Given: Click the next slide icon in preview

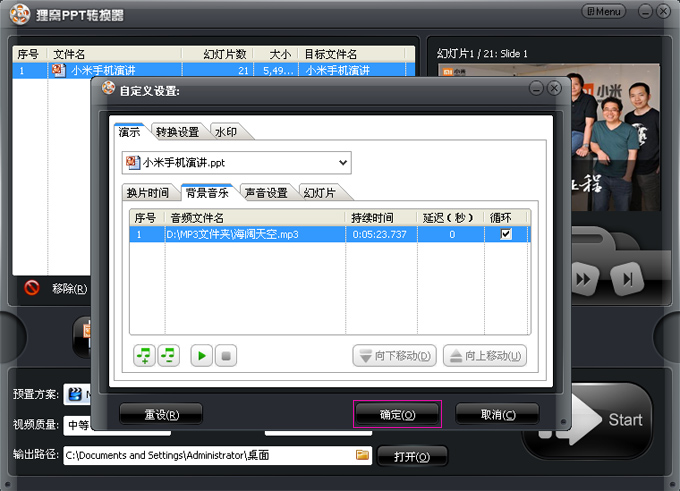Looking at the screenshot, I should pyautogui.click(x=627, y=278).
